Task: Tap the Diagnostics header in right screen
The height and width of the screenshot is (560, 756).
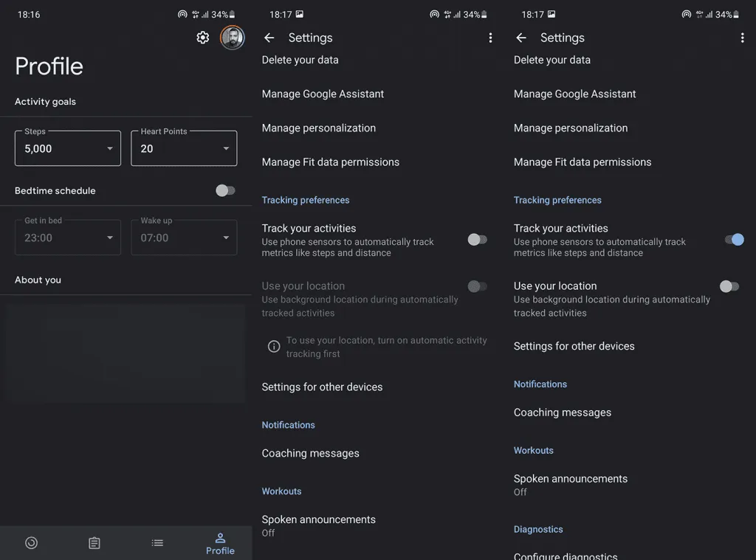Action: pos(538,529)
